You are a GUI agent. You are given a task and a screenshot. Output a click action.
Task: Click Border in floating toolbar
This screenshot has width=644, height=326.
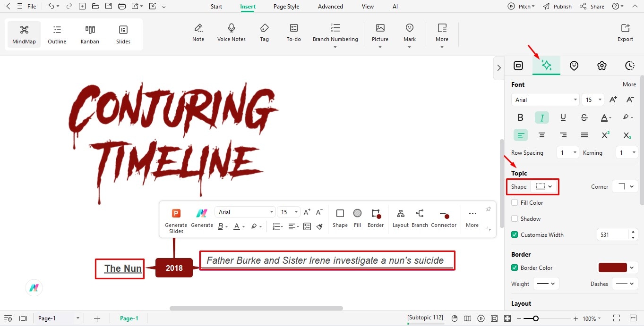click(x=376, y=218)
